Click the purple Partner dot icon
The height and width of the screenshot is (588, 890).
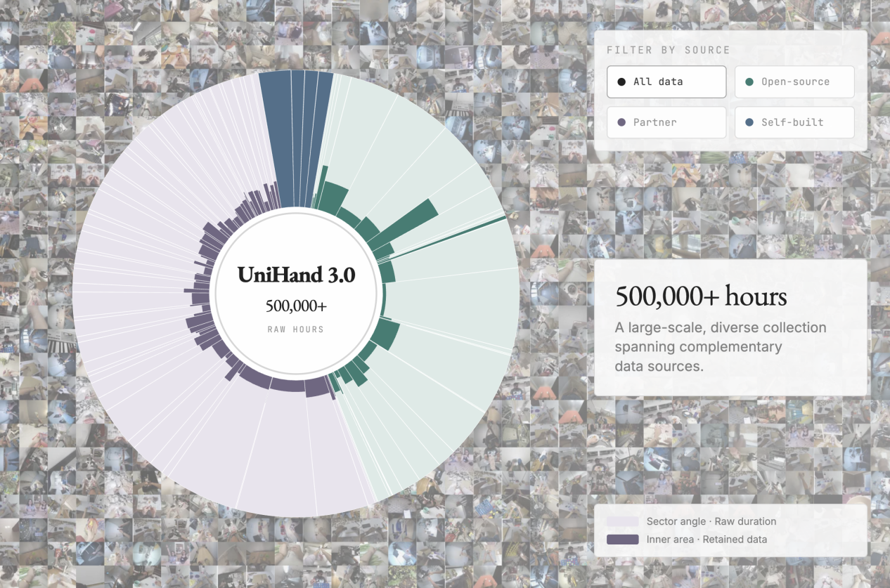point(621,122)
